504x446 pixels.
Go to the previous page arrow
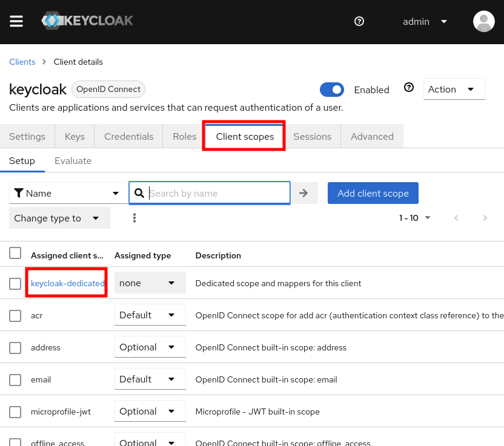click(x=456, y=218)
